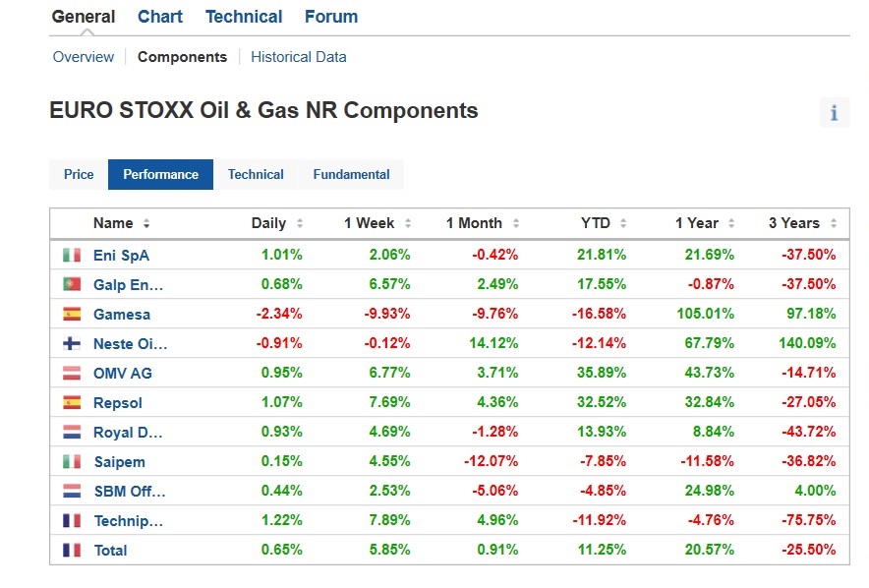Click the Portugal flag beside Galp Energia

click(72, 284)
